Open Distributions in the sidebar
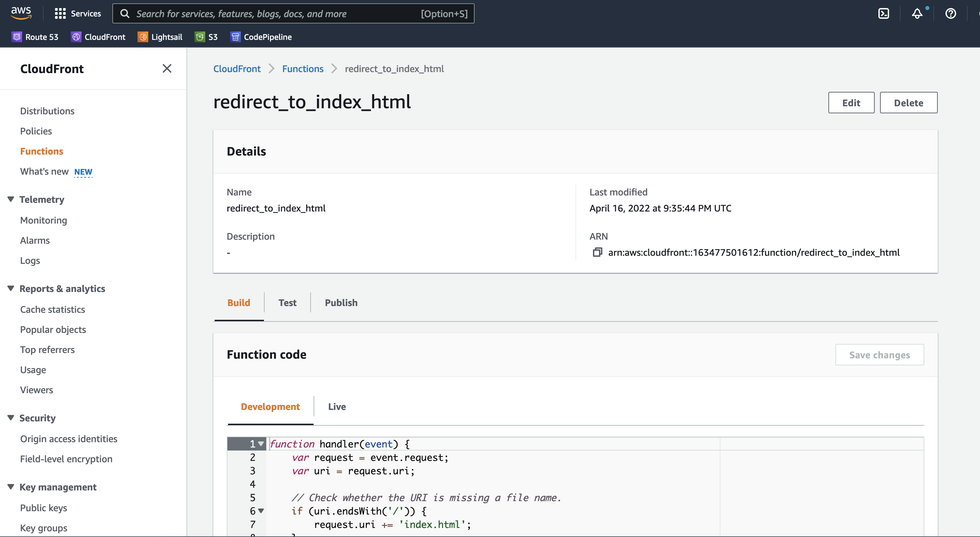The image size is (980, 537). (x=47, y=111)
